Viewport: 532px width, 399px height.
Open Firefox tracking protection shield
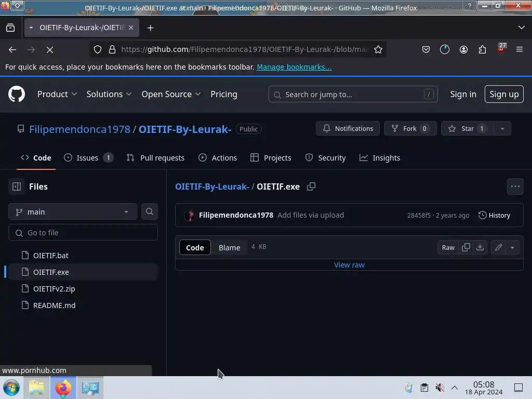pos(98,49)
